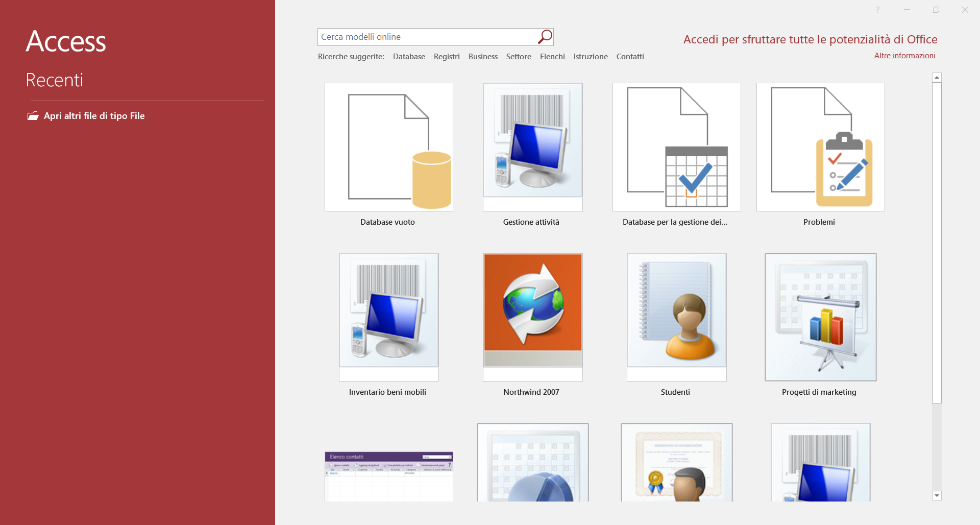Click the Northwind 2007 caption
This screenshot has height=525, width=980.
(x=531, y=392)
